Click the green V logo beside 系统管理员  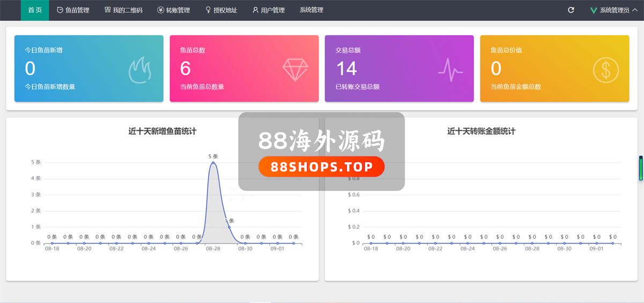594,10
